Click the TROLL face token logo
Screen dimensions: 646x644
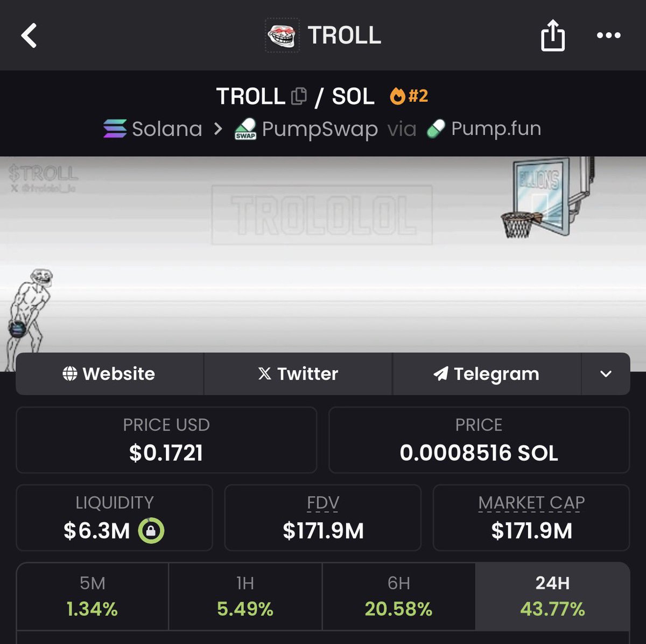(x=282, y=36)
